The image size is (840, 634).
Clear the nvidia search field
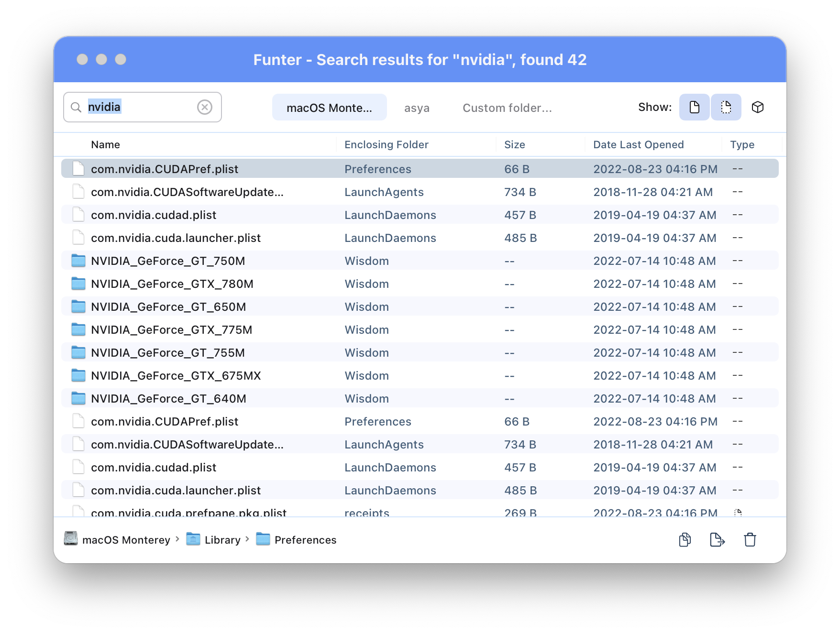click(205, 107)
